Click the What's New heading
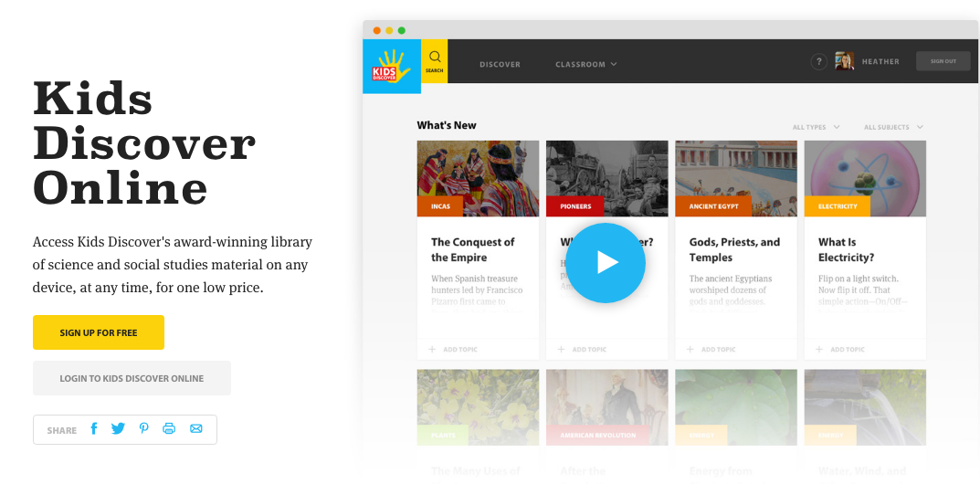Viewport: 980px width, 484px height. pyautogui.click(x=447, y=125)
